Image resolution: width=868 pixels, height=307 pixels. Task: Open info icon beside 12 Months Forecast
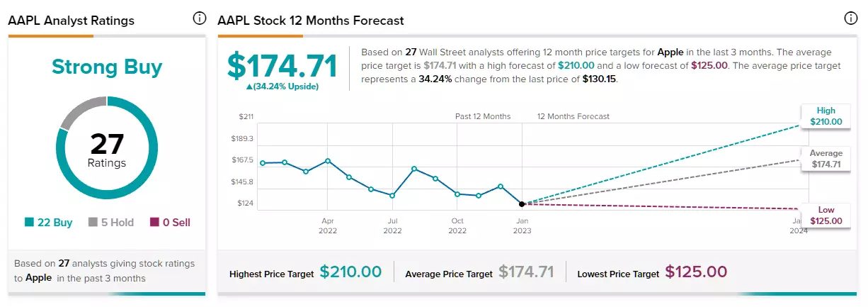point(850,18)
